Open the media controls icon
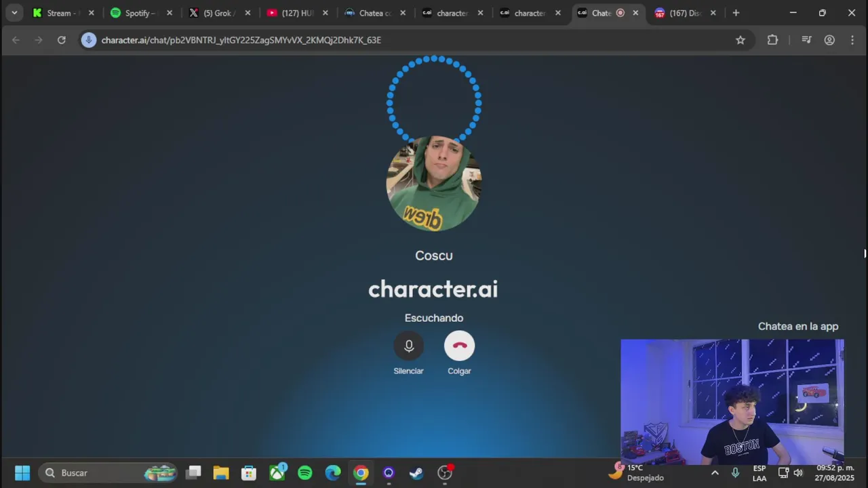Image resolution: width=868 pixels, height=488 pixels. [806, 40]
